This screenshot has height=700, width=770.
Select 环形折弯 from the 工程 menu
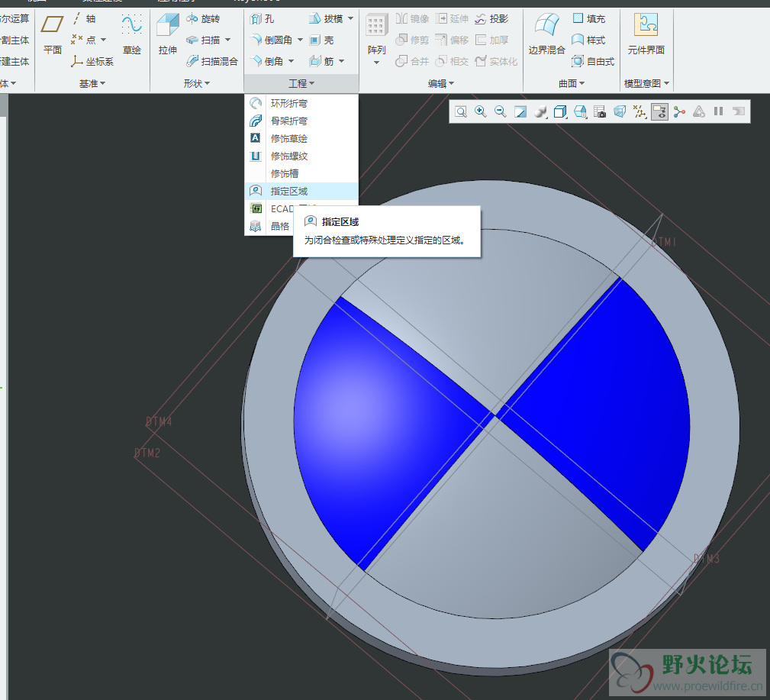click(x=301, y=103)
